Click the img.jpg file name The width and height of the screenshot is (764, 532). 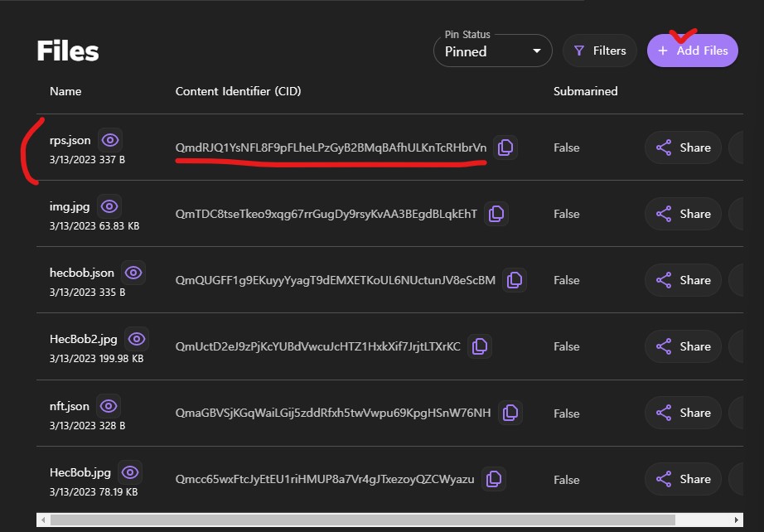pyautogui.click(x=70, y=206)
